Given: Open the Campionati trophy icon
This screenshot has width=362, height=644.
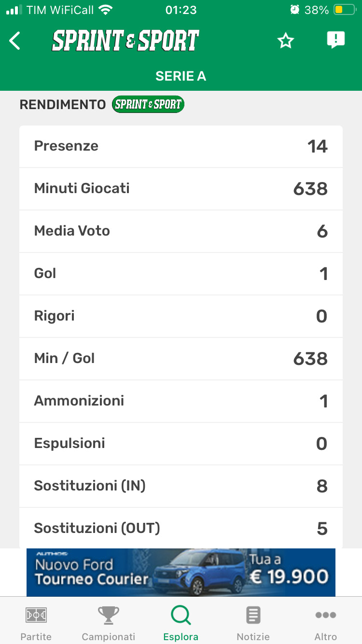Looking at the screenshot, I should [109, 616].
